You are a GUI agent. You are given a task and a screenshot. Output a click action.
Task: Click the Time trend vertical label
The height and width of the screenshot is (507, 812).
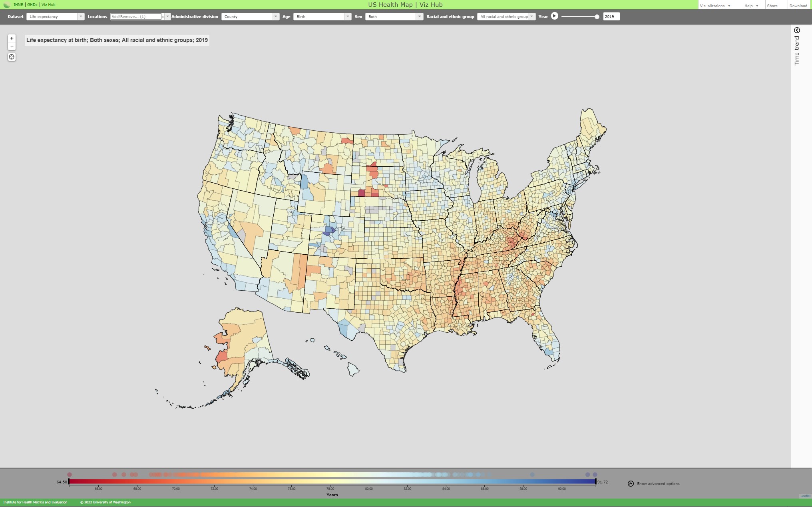coord(797,51)
